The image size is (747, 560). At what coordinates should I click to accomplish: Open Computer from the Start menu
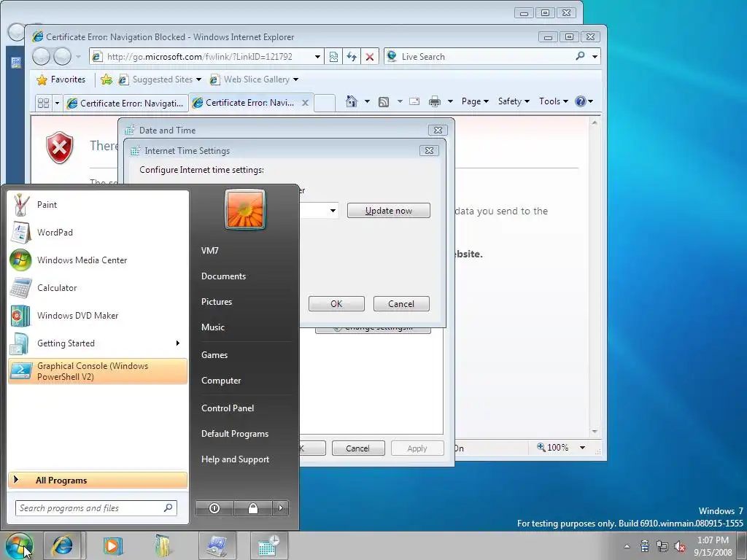coord(221,381)
